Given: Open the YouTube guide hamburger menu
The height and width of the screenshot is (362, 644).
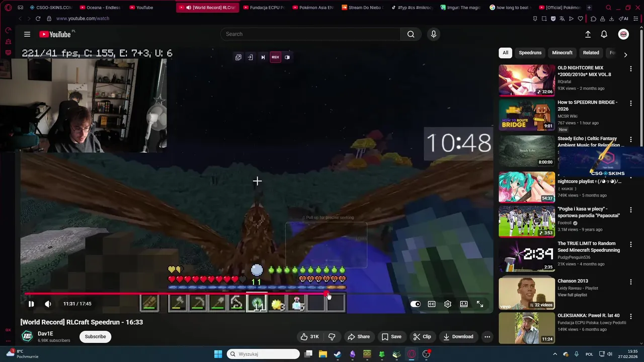Looking at the screenshot, I should tap(27, 34).
